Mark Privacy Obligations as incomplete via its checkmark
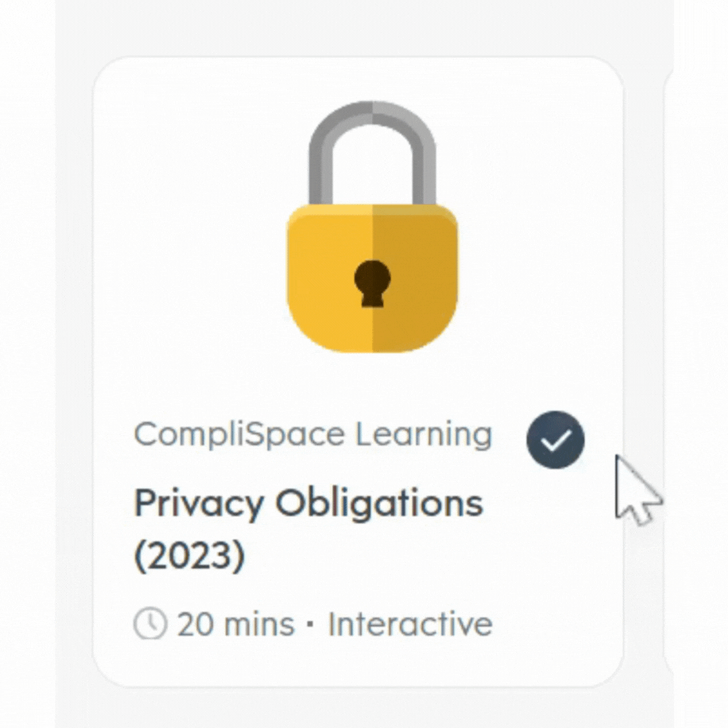The height and width of the screenshot is (728, 728). point(555,439)
